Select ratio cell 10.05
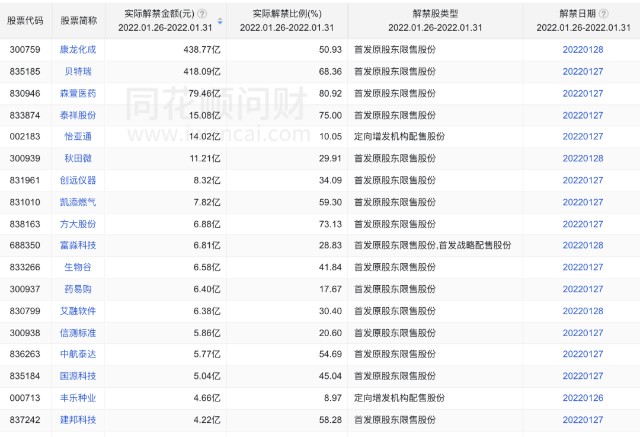The image size is (640, 437). 330,137
